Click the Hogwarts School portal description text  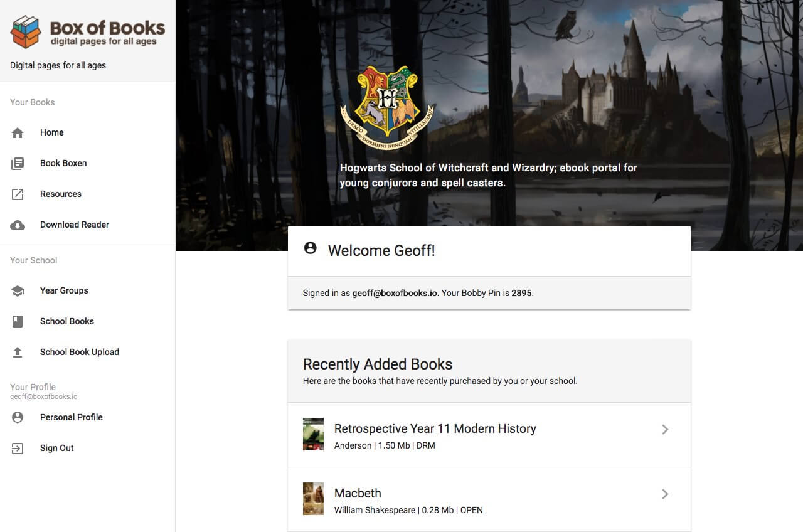click(488, 176)
